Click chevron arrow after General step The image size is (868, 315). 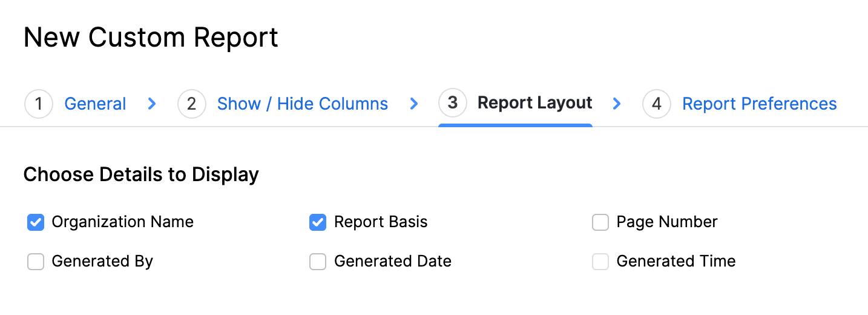pyautogui.click(x=152, y=104)
